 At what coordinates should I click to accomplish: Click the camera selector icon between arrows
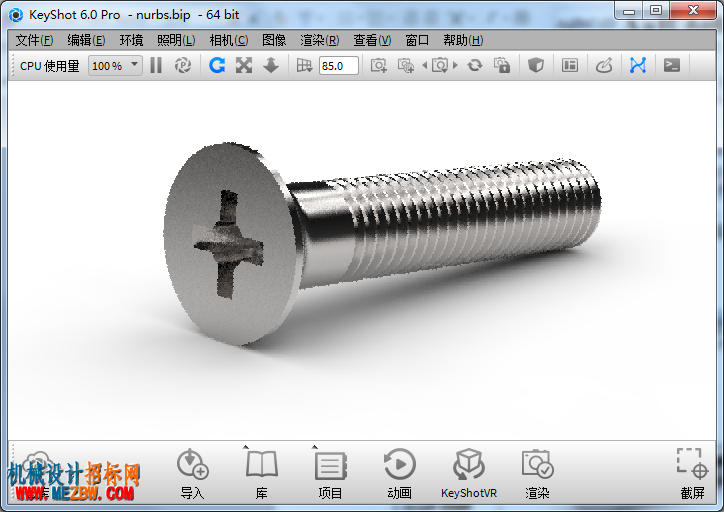(x=440, y=66)
